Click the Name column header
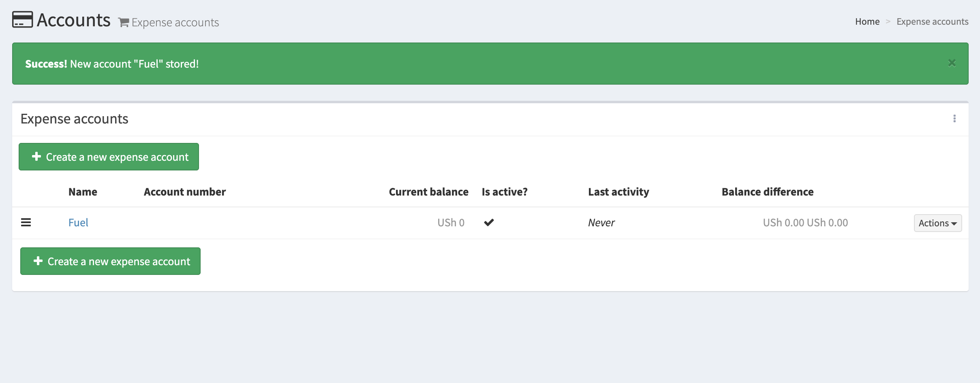This screenshot has height=383, width=980. pos(83,192)
